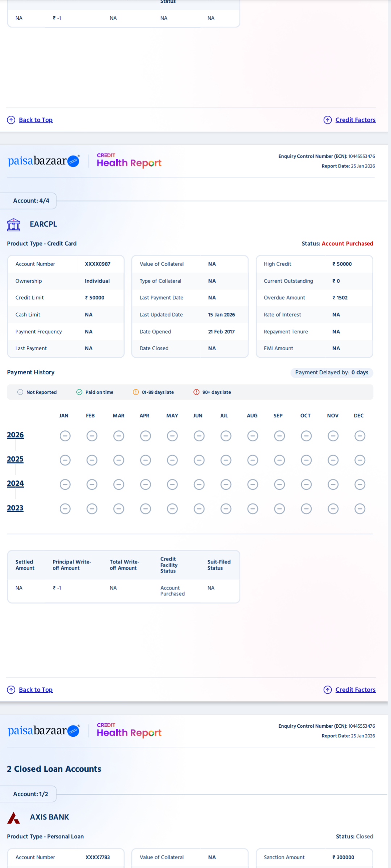
Task: Click the paisabazaar logo in EARCPL report header
Action: [x=44, y=161]
